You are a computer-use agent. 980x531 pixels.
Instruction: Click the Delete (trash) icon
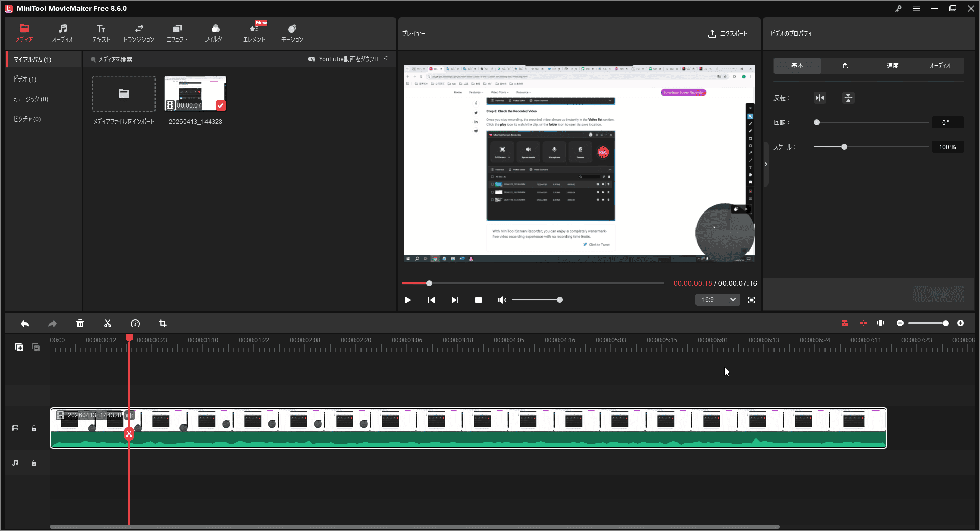(80, 323)
